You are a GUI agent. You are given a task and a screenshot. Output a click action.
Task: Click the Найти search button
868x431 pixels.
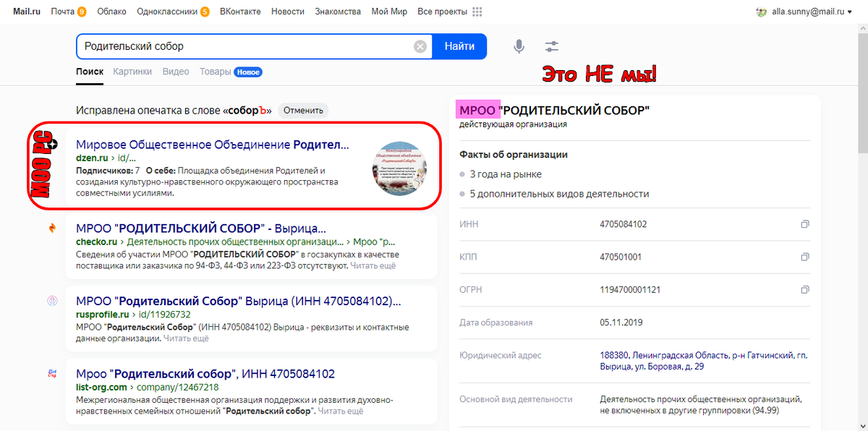[459, 46]
